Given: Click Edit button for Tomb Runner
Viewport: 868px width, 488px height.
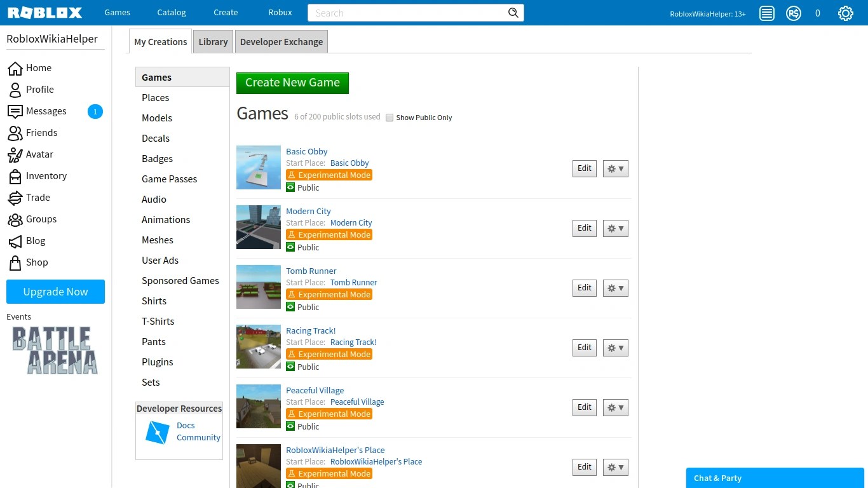Looking at the screenshot, I should (585, 288).
